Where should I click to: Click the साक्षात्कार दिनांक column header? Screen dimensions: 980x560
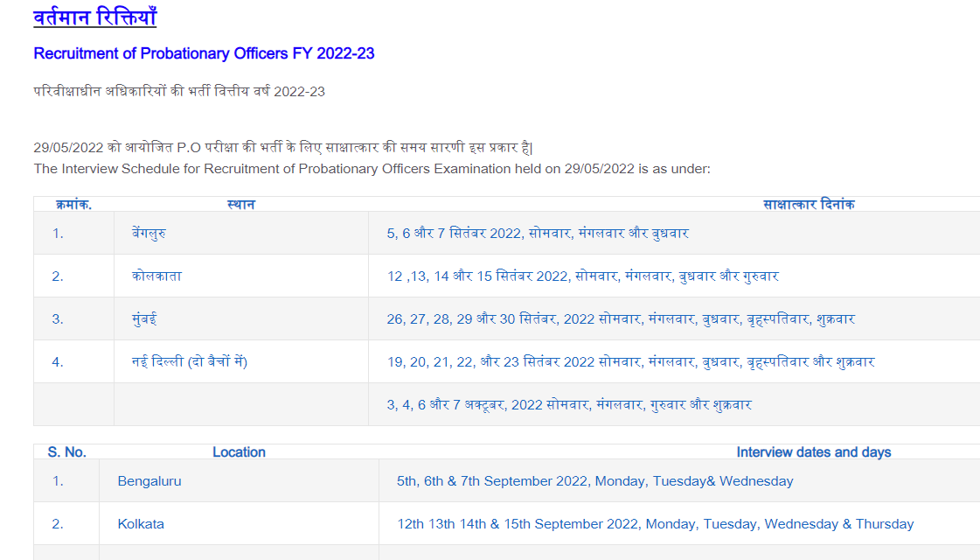(x=809, y=204)
